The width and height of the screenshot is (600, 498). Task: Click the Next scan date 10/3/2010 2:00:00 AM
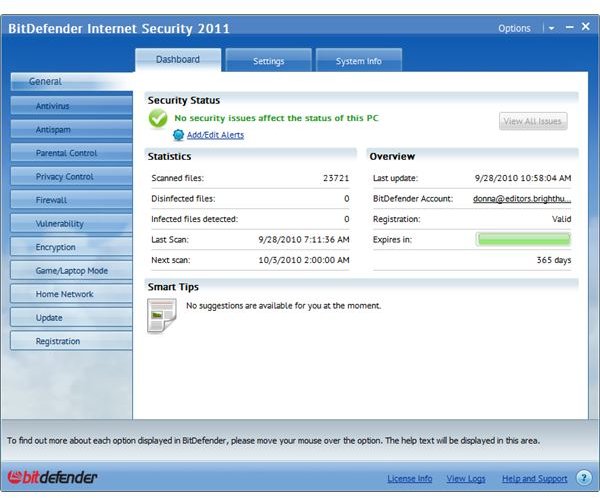[x=304, y=260]
